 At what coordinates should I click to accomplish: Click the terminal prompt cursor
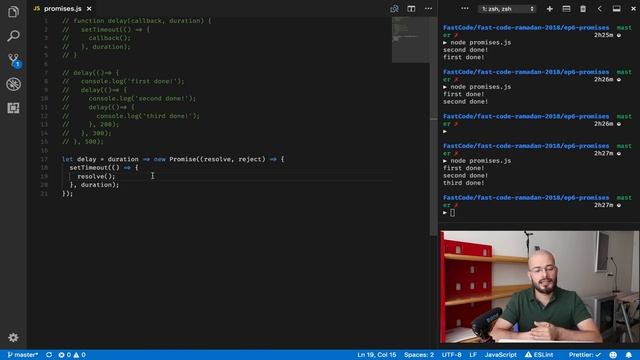coord(452,213)
